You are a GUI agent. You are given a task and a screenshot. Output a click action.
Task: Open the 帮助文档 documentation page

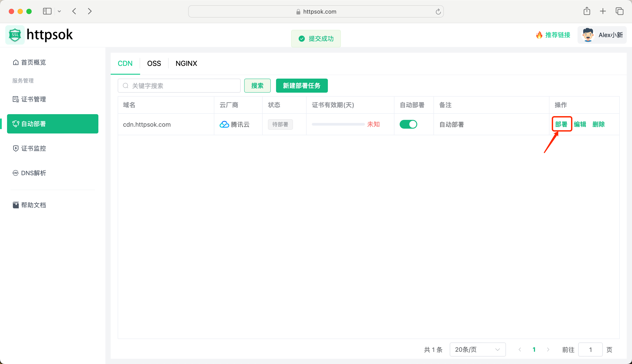(x=33, y=205)
